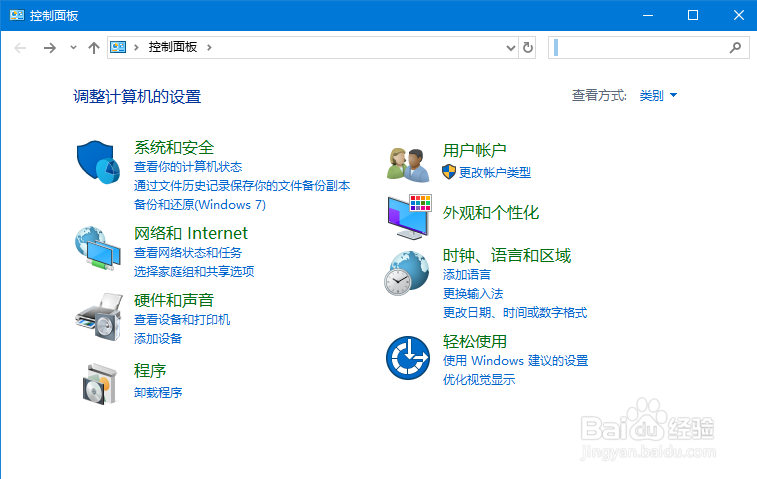
Task: Open recent locations dropdown arrow
Action: tap(73, 47)
